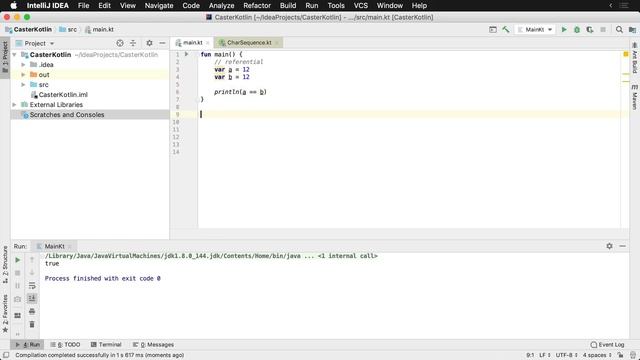This screenshot has width=640, height=360.
Task: Click the locate-in-project target icon
Action: (120, 43)
